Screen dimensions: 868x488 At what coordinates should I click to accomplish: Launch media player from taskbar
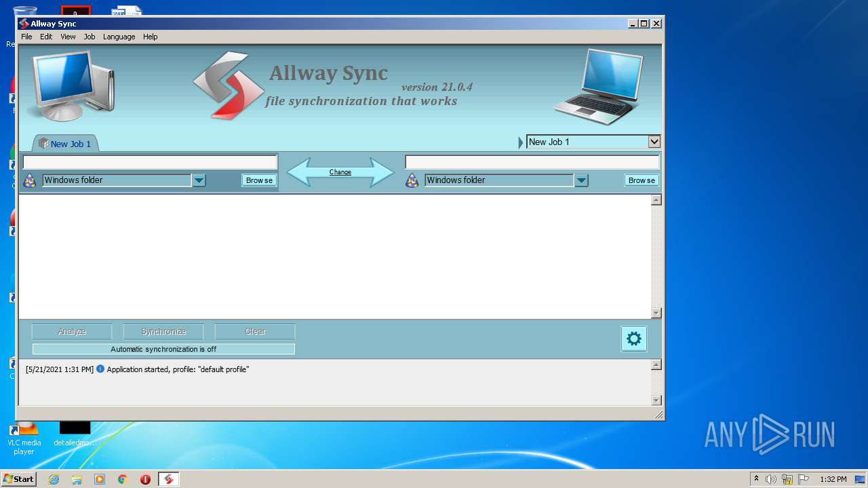click(100, 479)
